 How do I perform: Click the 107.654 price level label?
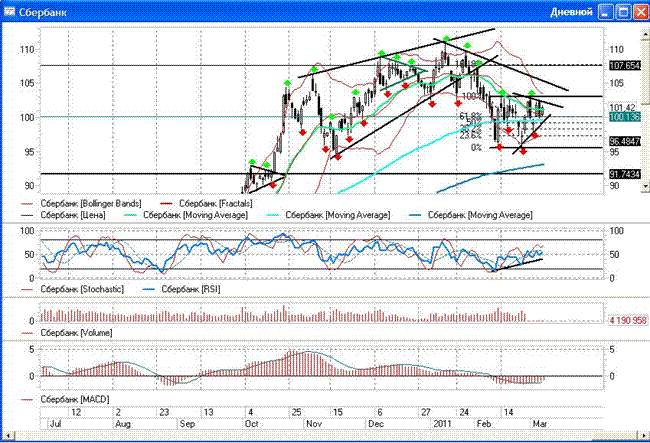click(x=625, y=65)
